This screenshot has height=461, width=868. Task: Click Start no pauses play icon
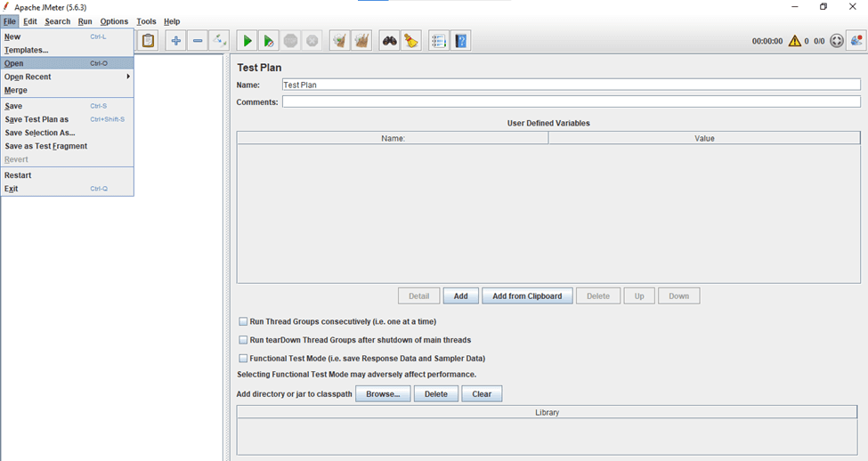click(269, 40)
